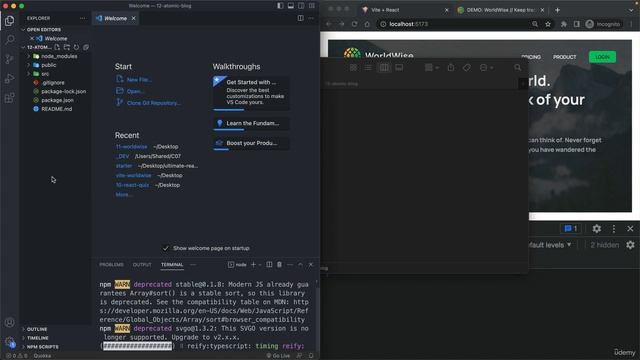The height and width of the screenshot is (360, 640).
Task: Switch to the Problems panel tab
Action: [x=111, y=264]
